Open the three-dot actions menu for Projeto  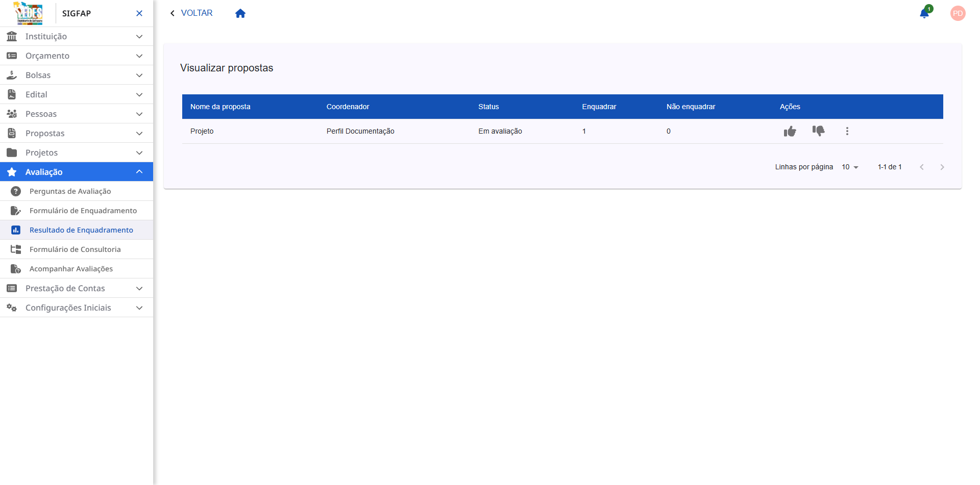point(847,131)
